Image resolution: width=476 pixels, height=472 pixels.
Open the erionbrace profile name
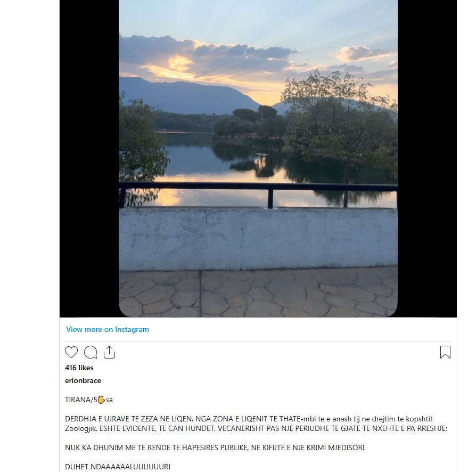point(83,380)
